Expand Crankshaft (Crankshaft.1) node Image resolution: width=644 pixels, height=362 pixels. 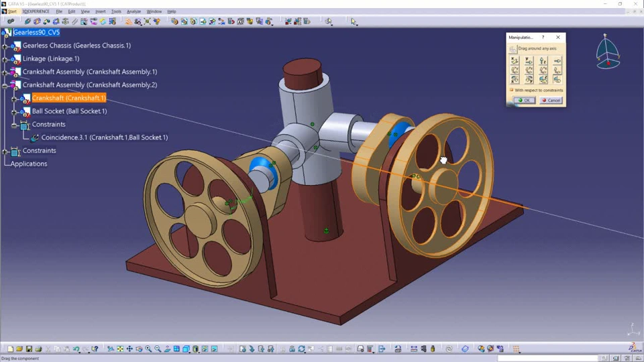coord(14,99)
